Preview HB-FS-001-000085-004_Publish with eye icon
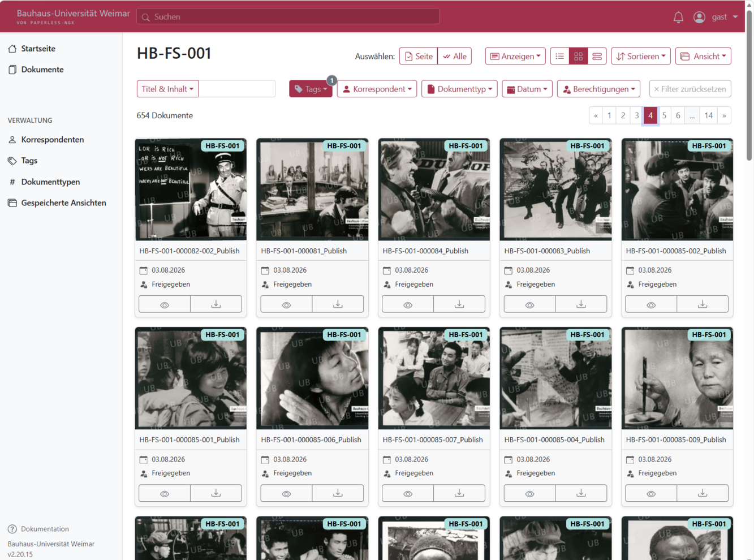 tap(529, 493)
